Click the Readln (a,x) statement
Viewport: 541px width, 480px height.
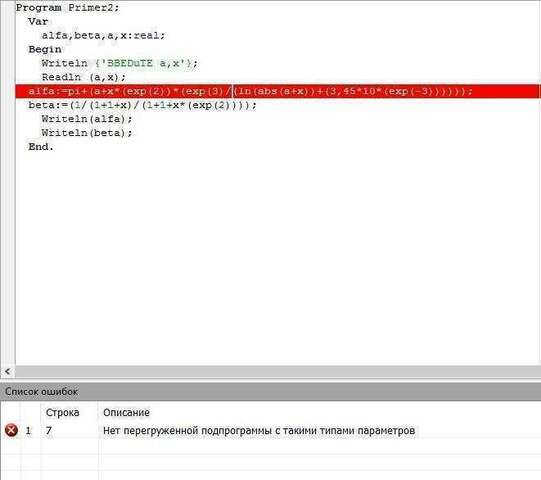pos(84,77)
